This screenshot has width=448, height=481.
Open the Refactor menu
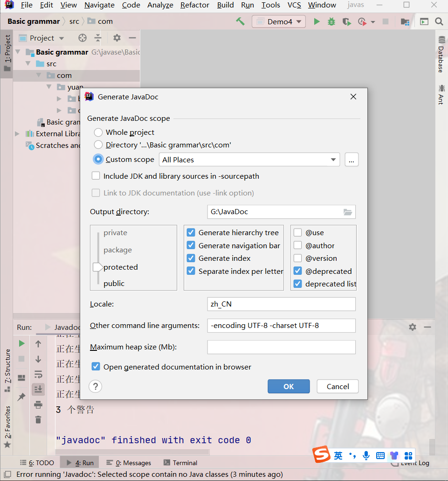coord(194,5)
